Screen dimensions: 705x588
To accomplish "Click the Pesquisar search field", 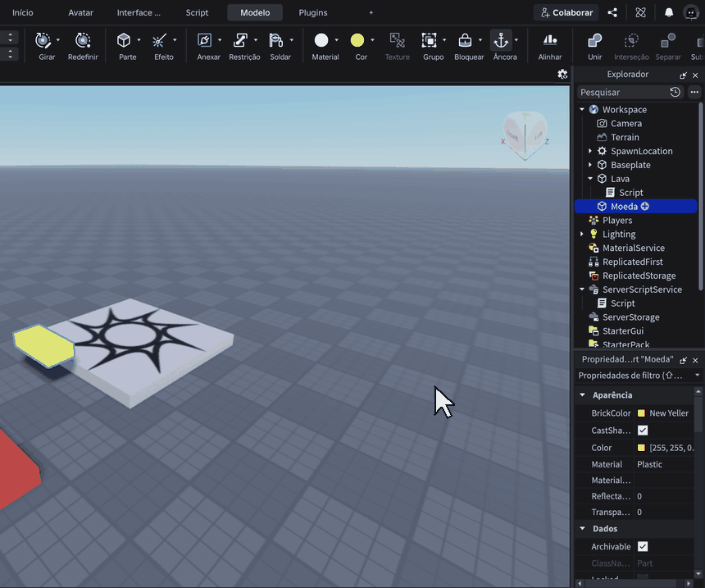I will tap(623, 92).
